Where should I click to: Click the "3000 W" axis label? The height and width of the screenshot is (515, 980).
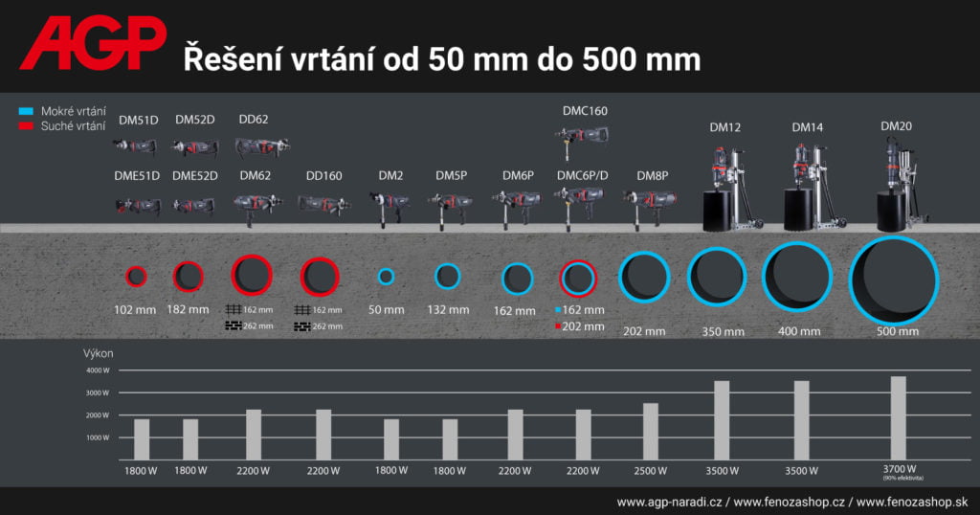[x=98, y=393]
